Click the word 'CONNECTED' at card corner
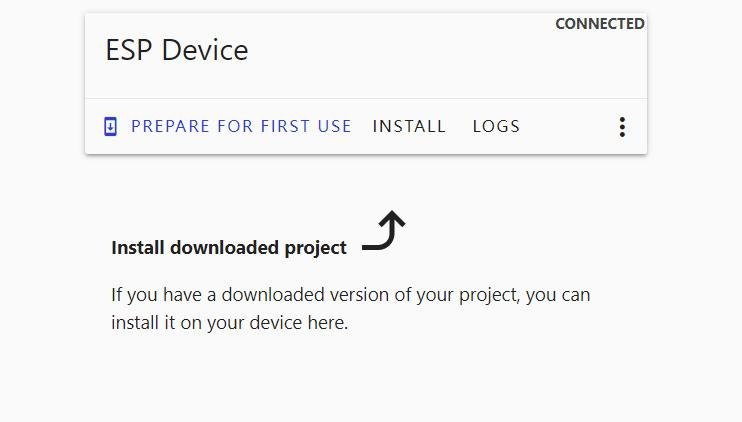742x422 pixels. (600, 24)
